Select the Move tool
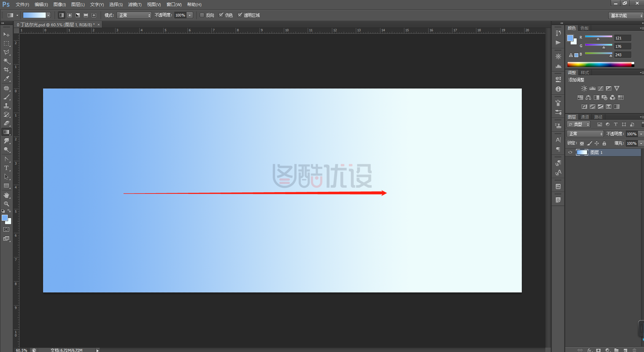 [6, 35]
